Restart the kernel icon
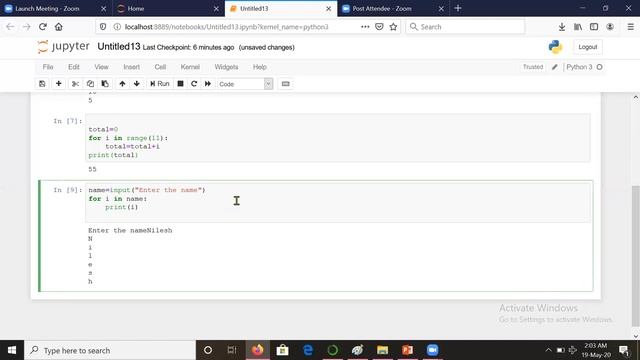Viewport: 640px width, 360px height. click(194, 84)
